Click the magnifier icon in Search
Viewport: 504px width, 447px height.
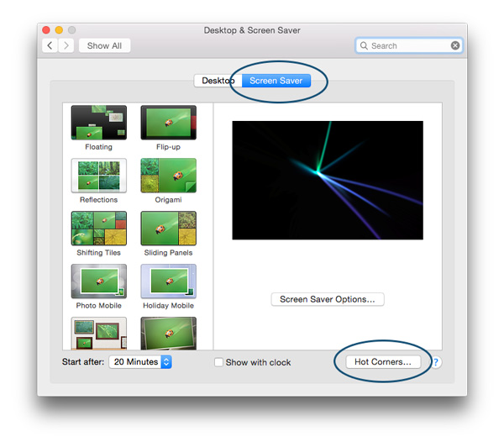(x=364, y=45)
